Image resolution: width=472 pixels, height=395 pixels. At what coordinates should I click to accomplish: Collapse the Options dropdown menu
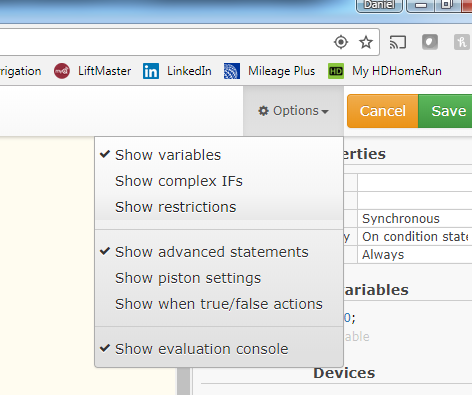pos(293,111)
